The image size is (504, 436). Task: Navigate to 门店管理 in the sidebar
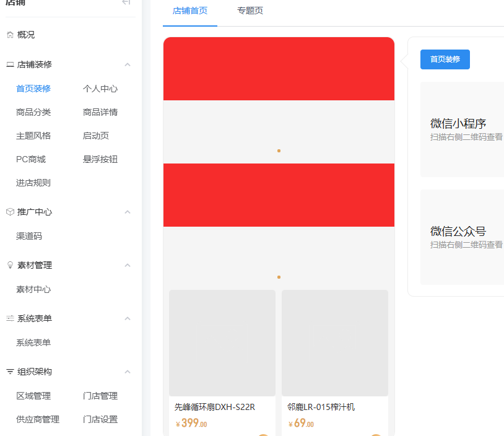100,396
